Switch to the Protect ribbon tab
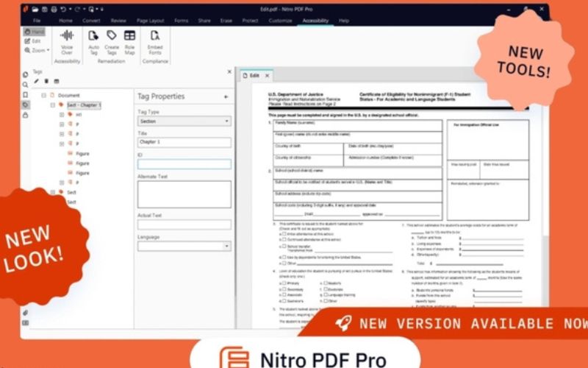Image resolution: width=588 pixels, height=368 pixels. coord(250,21)
